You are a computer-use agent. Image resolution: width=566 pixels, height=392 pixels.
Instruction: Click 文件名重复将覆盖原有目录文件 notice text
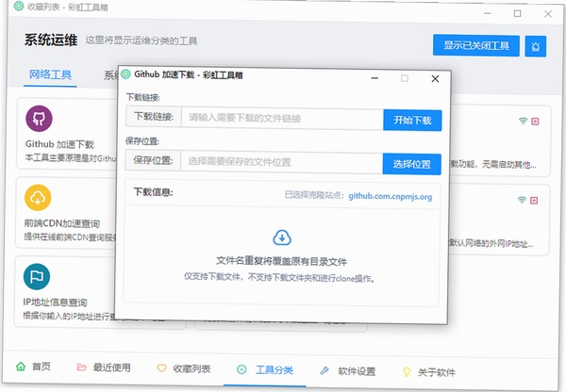pyautogui.click(x=281, y=261)
